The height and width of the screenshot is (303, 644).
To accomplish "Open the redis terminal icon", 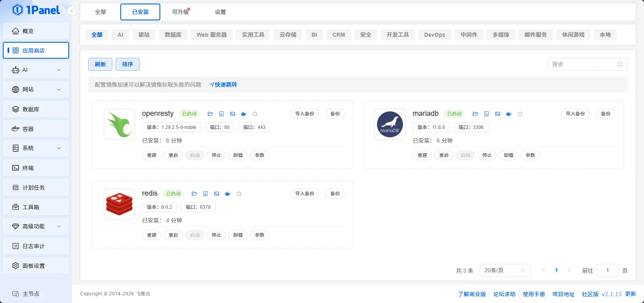I will click(217, 194).
